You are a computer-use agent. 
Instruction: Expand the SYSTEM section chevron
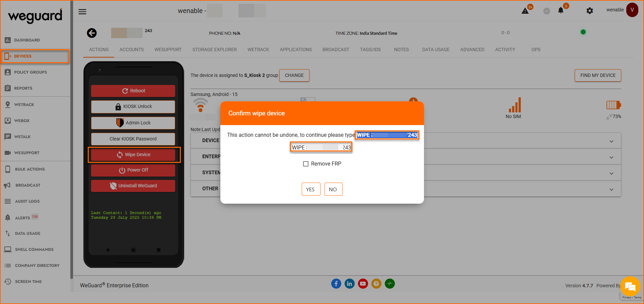click(x=612, y=174)
